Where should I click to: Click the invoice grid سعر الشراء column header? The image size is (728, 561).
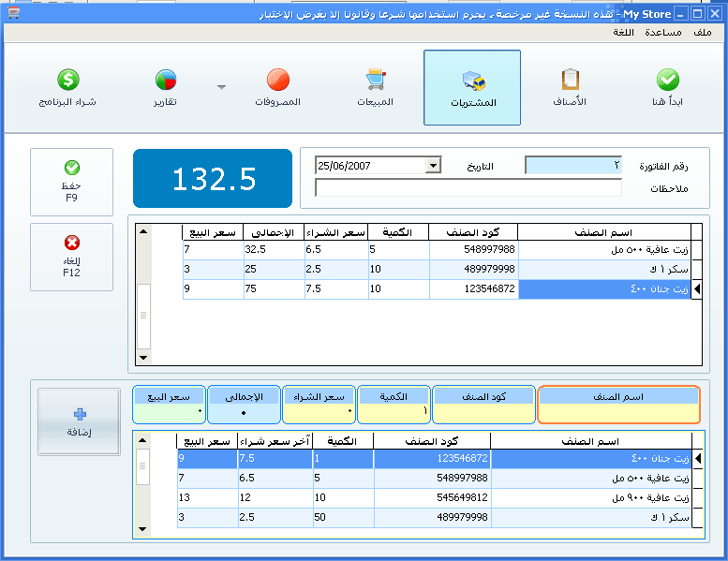(x=336, y=232)
